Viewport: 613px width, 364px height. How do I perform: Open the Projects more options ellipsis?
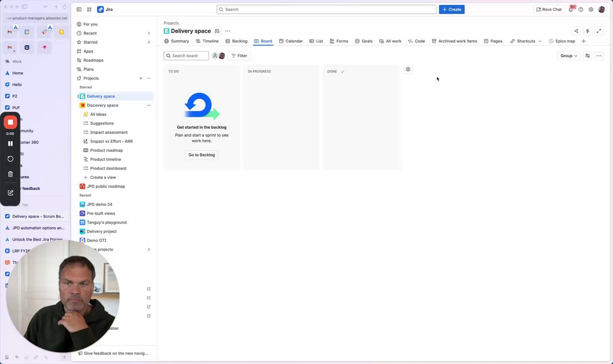(x=148, y=78)
